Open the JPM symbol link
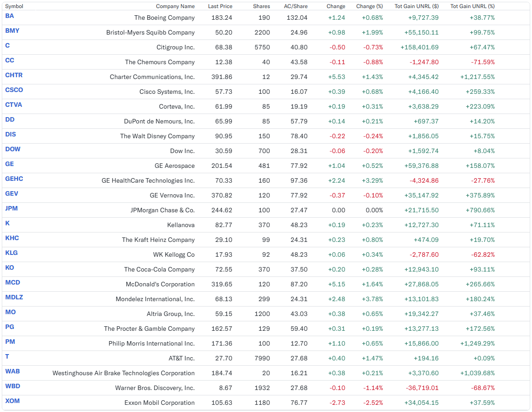 [x=11, y=208]
